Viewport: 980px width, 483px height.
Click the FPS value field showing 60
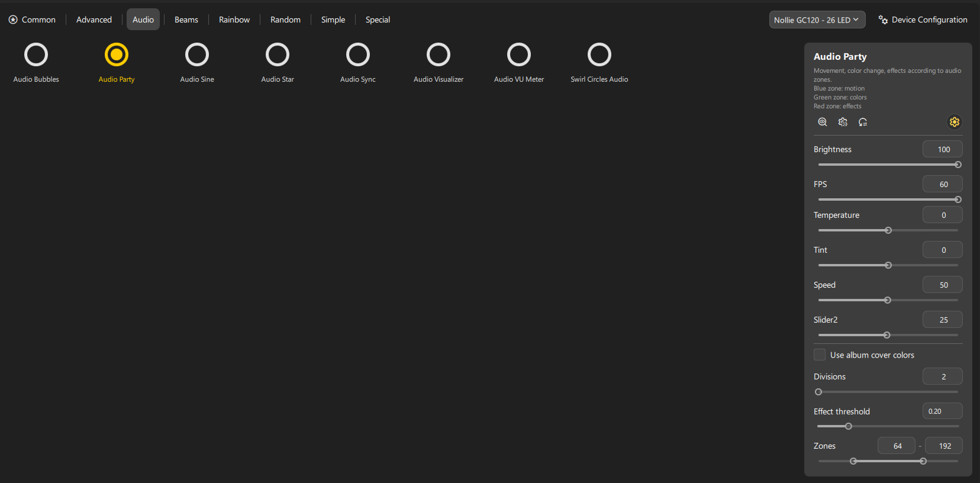[x=943, y=184]
